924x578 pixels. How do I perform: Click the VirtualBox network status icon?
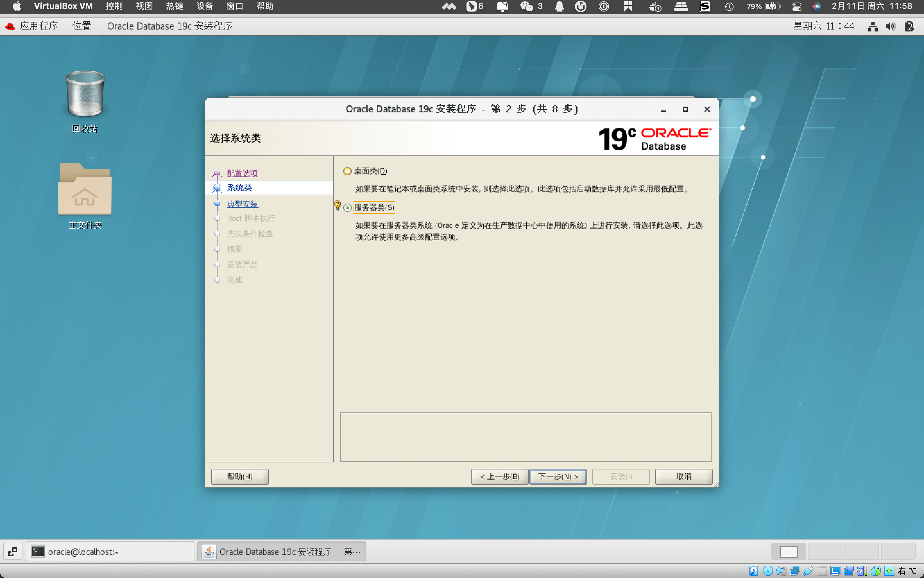(795, 571)
